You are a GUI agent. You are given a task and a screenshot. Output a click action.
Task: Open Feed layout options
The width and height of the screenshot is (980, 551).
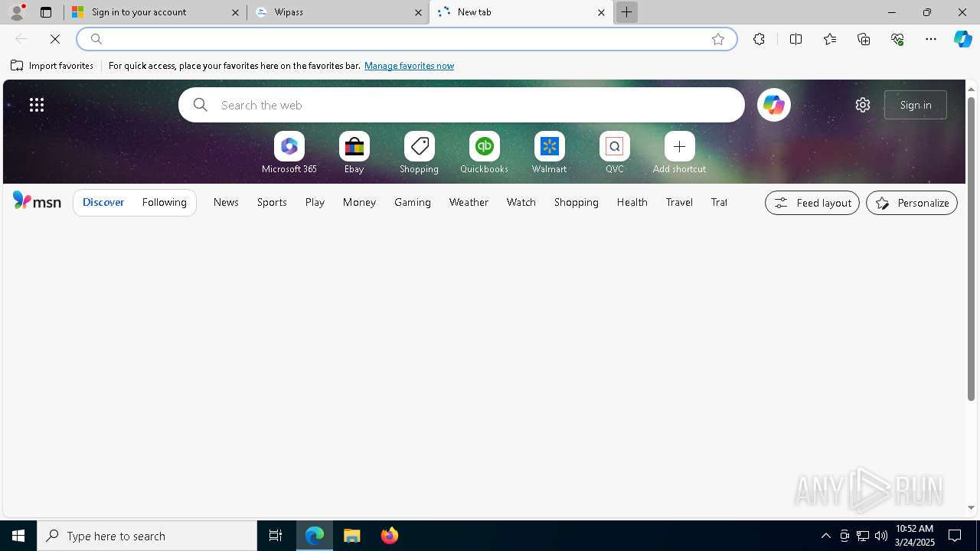(812, 203)
